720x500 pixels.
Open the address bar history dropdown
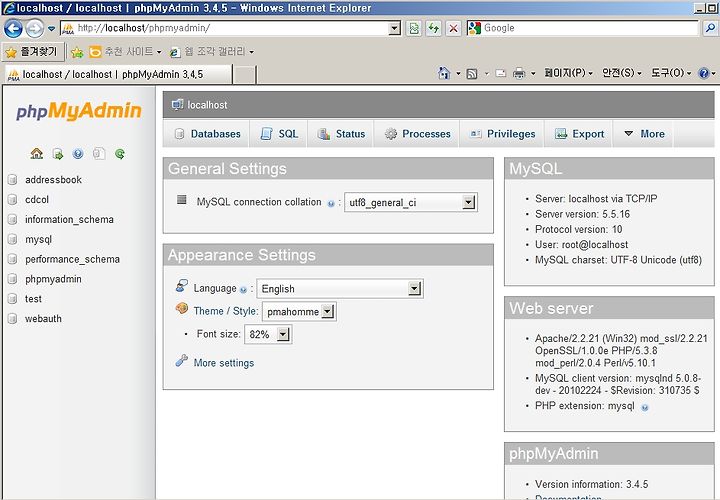click(x=394, y=28)
